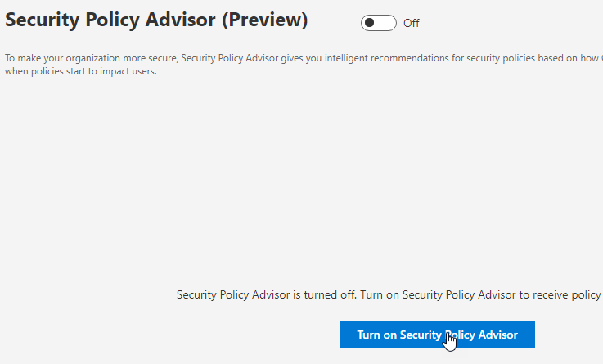The height and width of the screenshot is (364, 603).
Task: Click the empty area in the page center
Action: click(301, 180)
